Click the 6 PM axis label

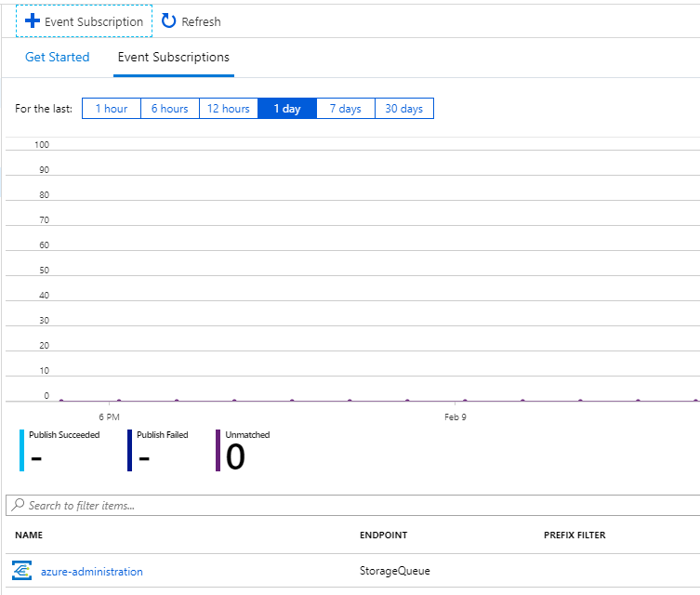click(x=109, y=416)
